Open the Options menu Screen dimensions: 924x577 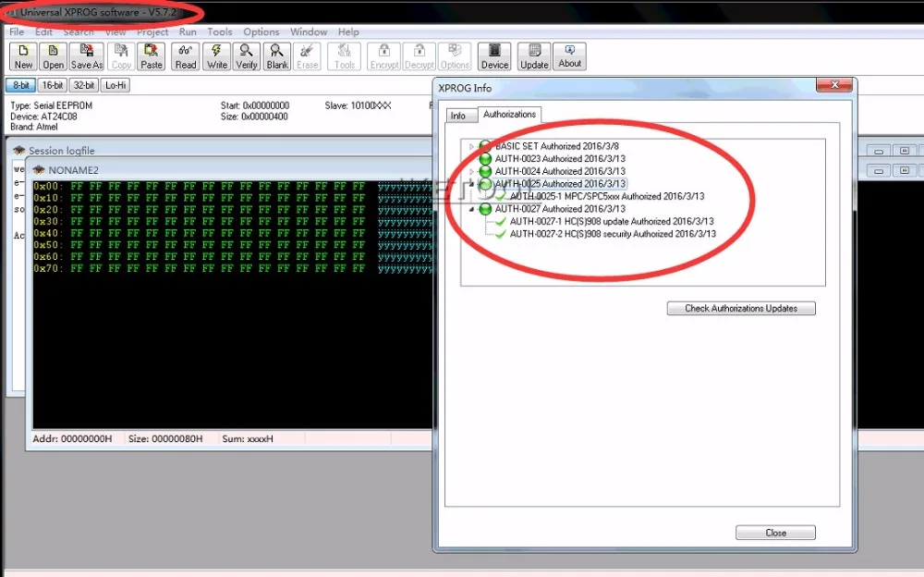pos(261,31)
